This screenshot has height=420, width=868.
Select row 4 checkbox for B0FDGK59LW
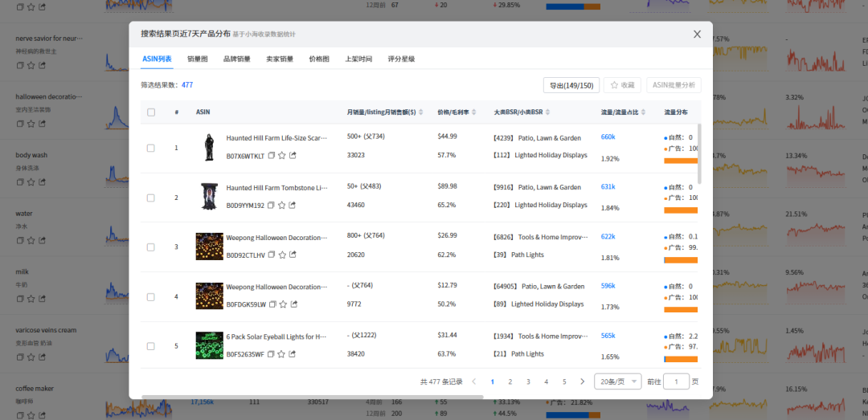click(150, 296)
